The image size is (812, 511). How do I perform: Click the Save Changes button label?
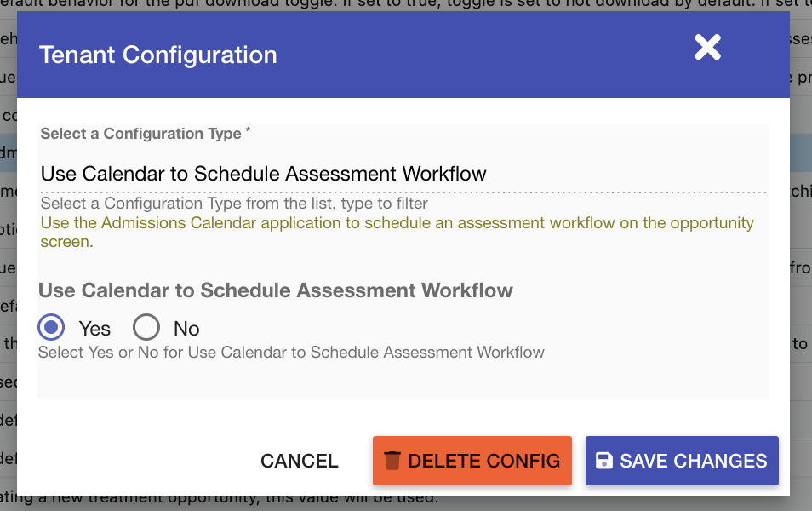click(x=693, y=461)
